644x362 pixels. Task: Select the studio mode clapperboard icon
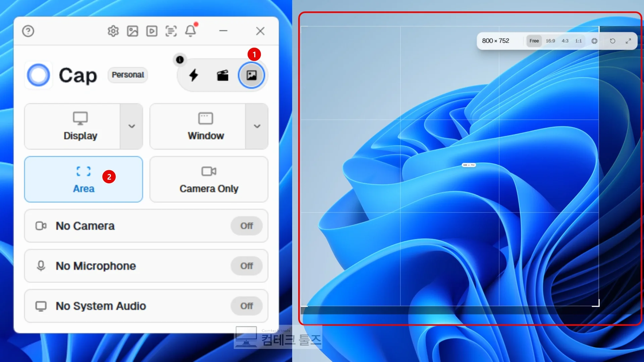point(223,75)
